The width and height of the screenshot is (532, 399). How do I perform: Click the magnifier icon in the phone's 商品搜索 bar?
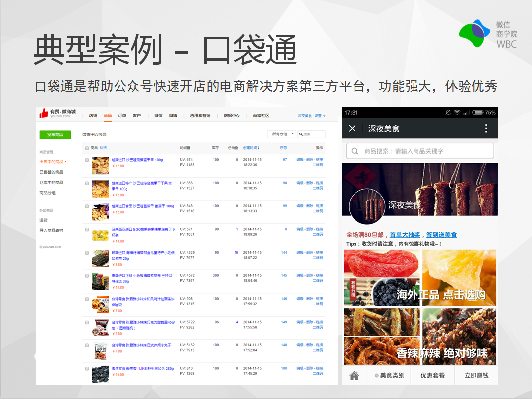pyautogui.click(x=355, y=151)
